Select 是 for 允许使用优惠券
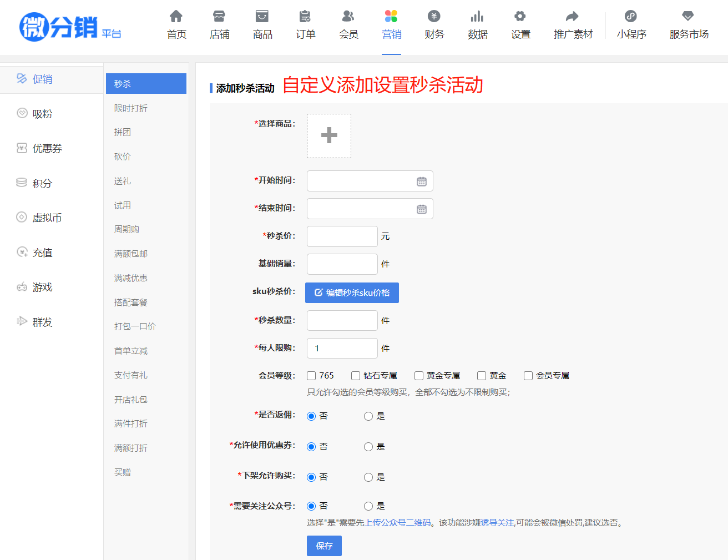 368,447
